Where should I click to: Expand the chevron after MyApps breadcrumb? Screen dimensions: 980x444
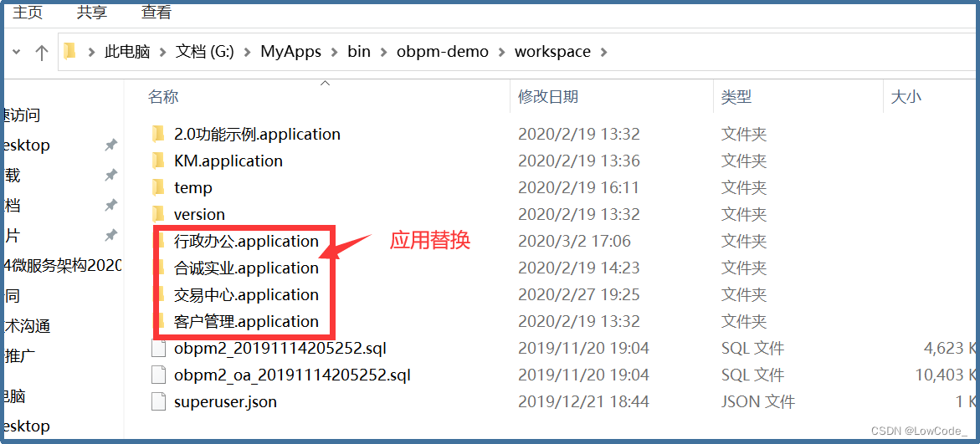tap(335, 52)
